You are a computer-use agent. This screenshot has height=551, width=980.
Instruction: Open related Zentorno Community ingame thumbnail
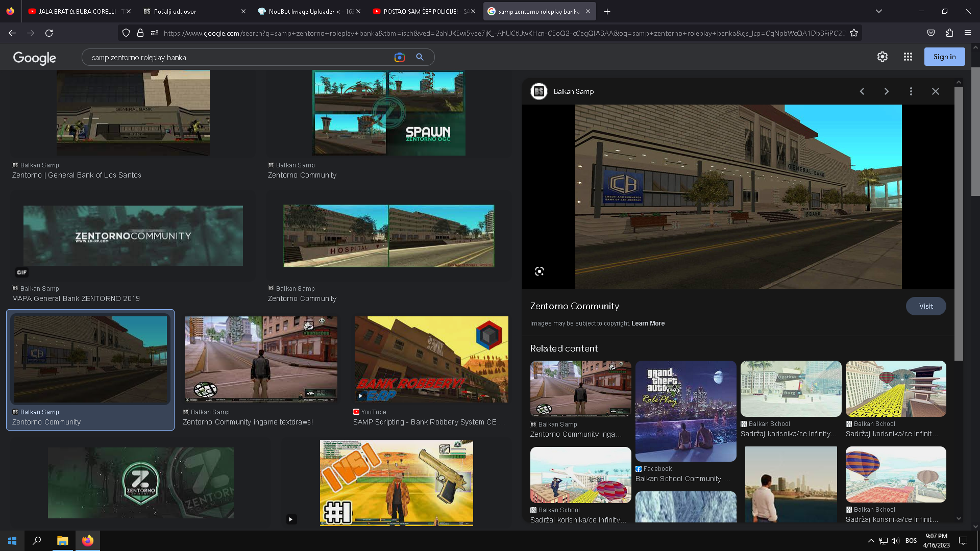[x=580, y=389]
